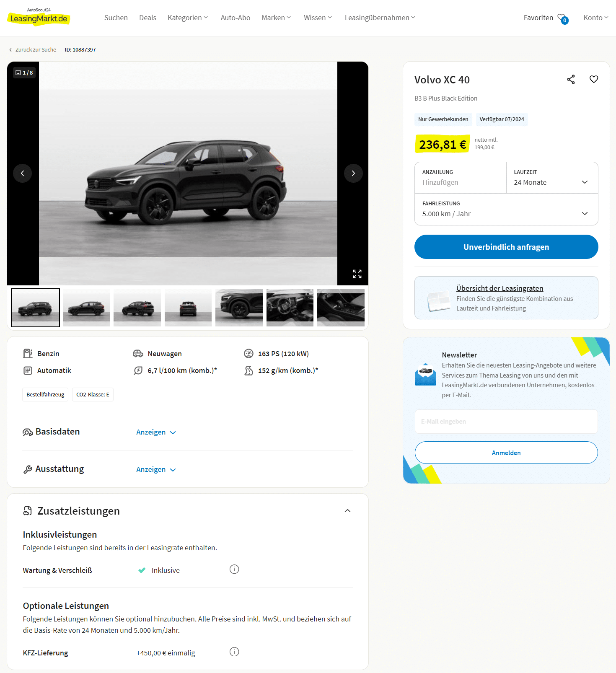Open Übersicht der Leasingraten link

coord(500,288)
